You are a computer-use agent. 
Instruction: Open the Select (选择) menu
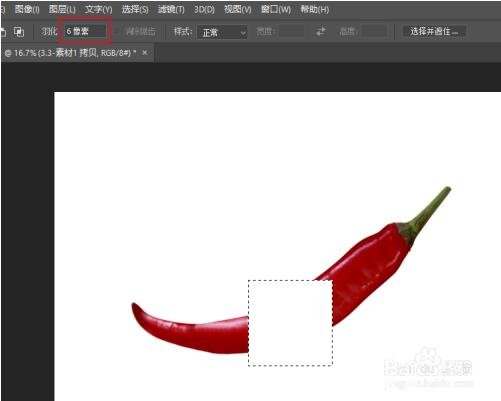pyautogui.click(x=135, y=9)
